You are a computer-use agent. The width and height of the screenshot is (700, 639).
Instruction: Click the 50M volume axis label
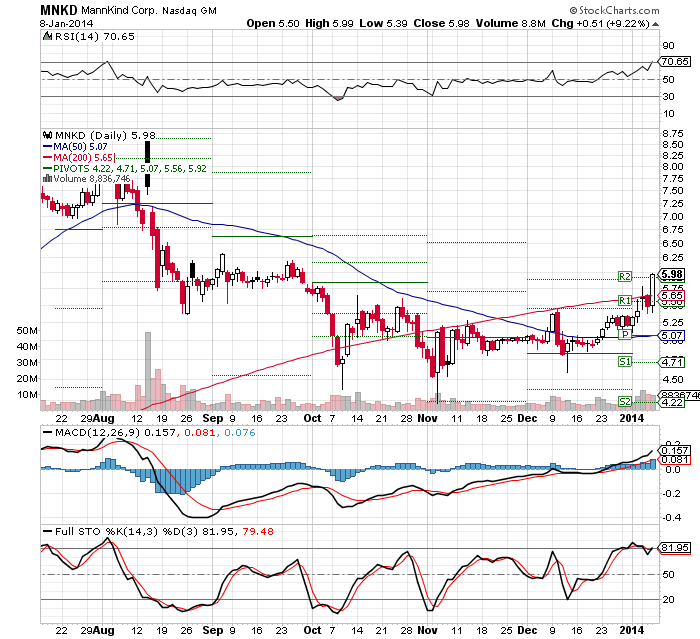point(27,330)
